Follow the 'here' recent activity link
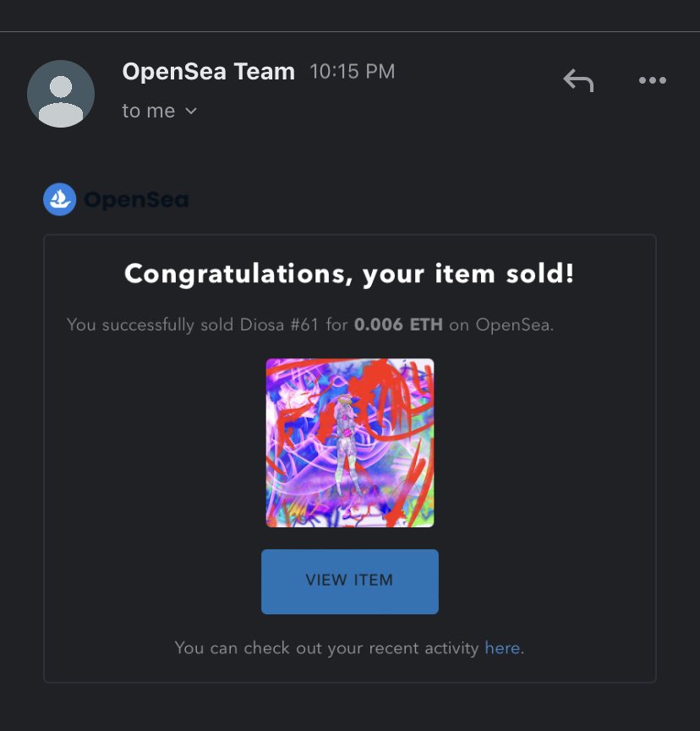Screen dimensions: 700x731 (x=502, y=648)
